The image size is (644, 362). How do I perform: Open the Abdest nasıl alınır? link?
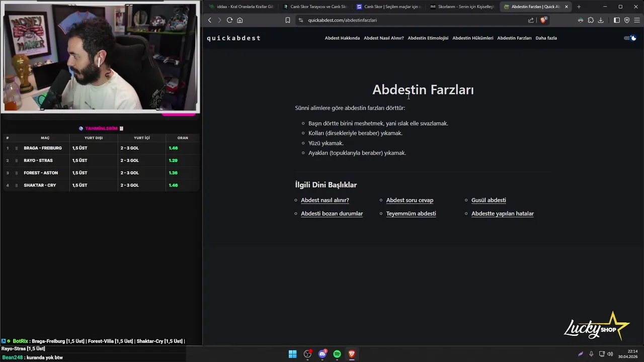[325, 200]
